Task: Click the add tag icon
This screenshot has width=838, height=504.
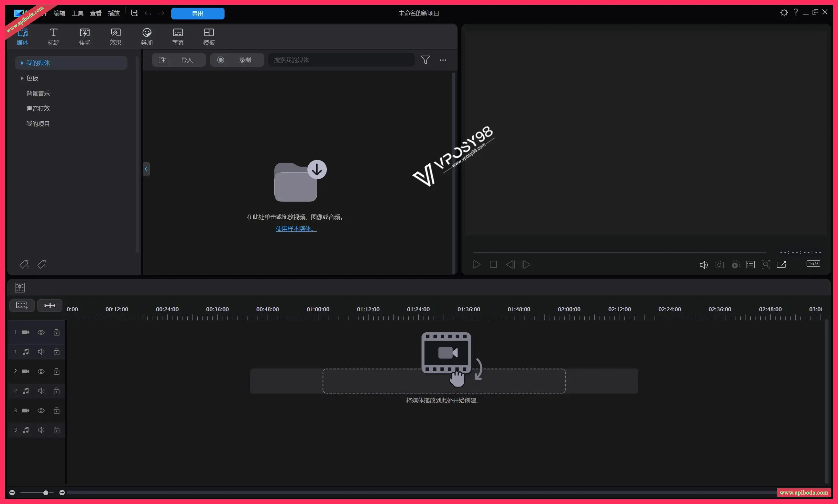Action: click(x=25, y=265)
